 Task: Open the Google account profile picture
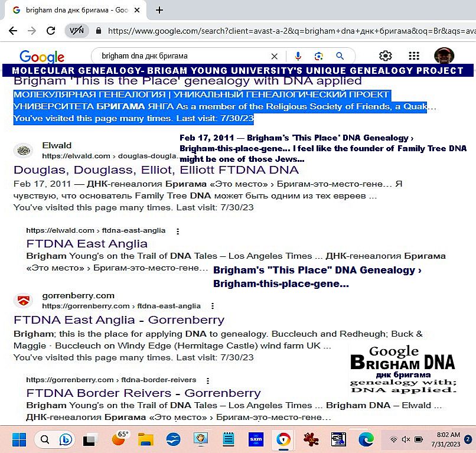pos(444,56)
